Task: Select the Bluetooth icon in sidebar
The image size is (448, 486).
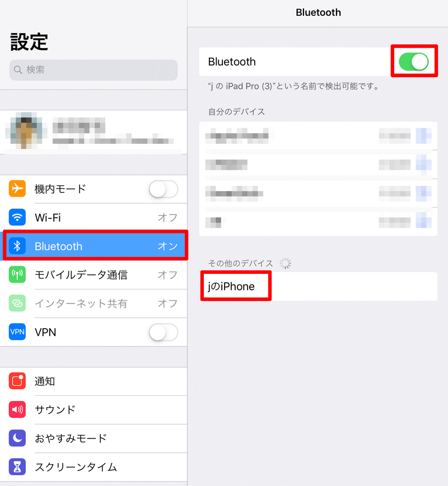Action: (x=17, y=246)
